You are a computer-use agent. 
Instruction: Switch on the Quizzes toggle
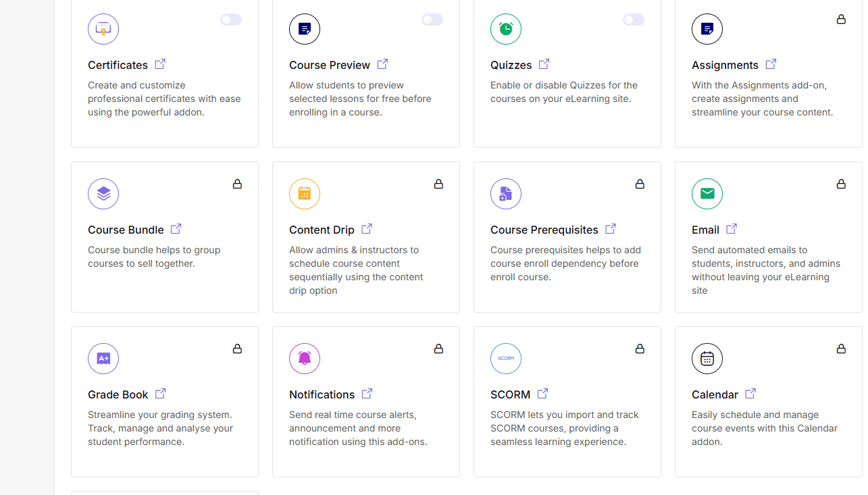point(634,20)
